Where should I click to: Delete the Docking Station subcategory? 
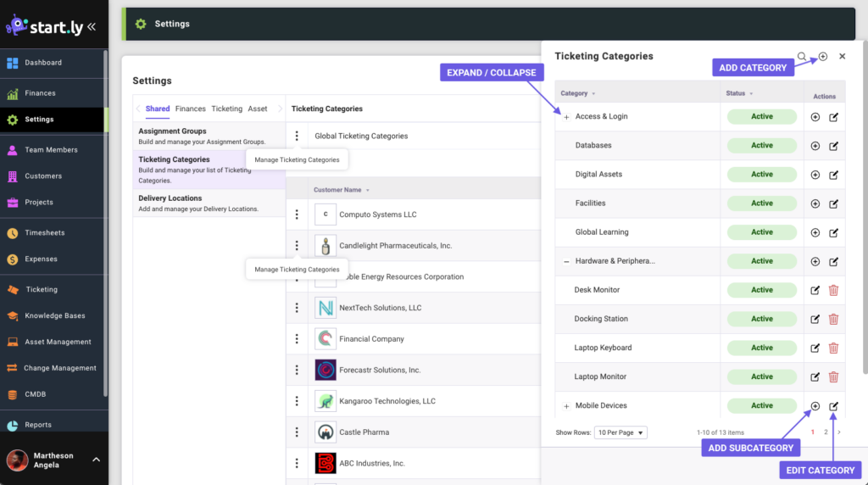tap(834, 319)
